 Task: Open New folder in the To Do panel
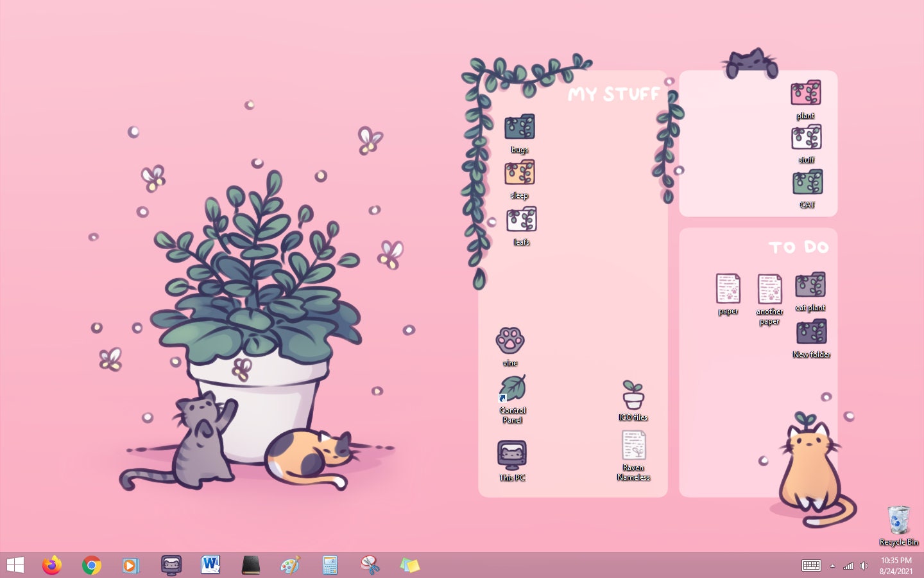point(811,332)
